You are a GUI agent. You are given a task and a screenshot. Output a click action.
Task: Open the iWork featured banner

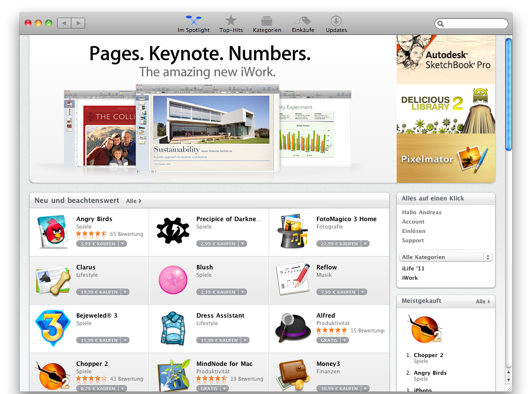coord(213,109)
